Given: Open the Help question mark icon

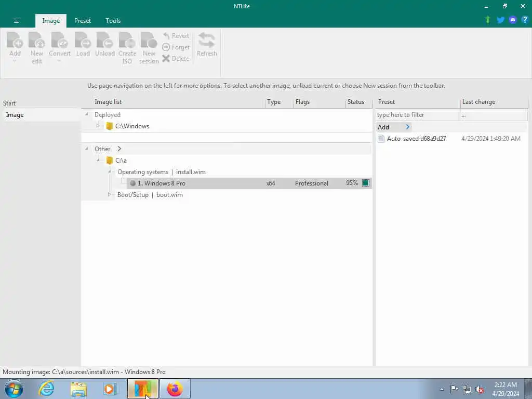Looking at the screenshot, I should [525, 20].
